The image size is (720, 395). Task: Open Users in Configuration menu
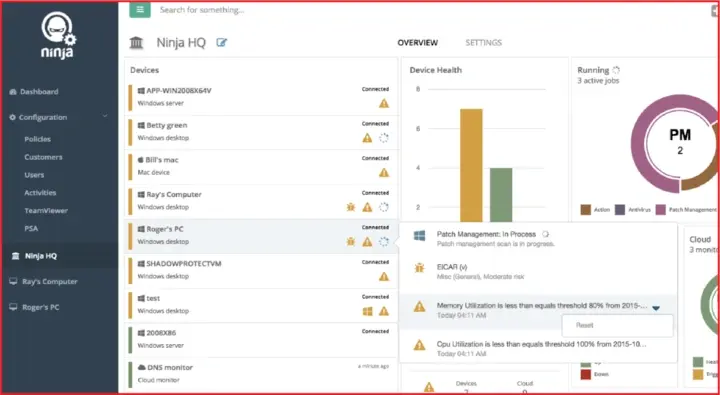[34, 175]
